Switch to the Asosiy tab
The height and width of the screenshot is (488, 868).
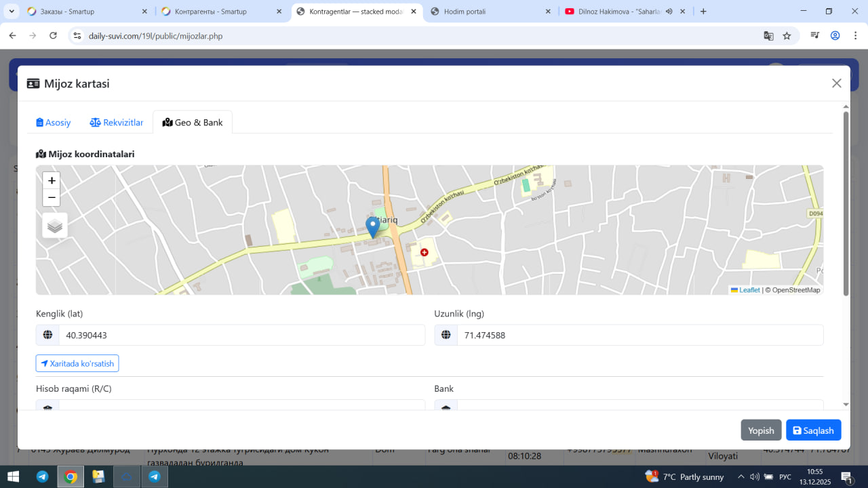point(54,123)
